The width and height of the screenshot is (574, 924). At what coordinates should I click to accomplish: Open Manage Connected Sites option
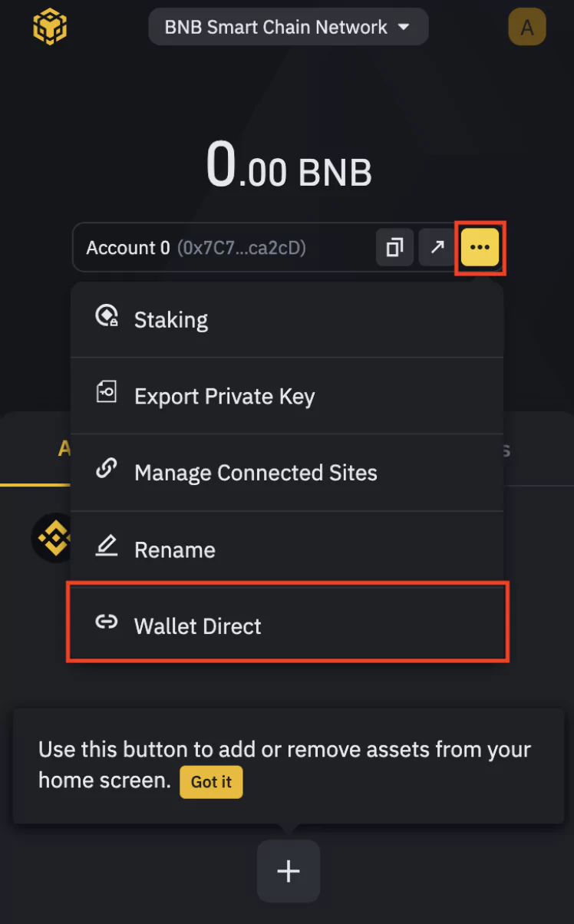(287, 473)
